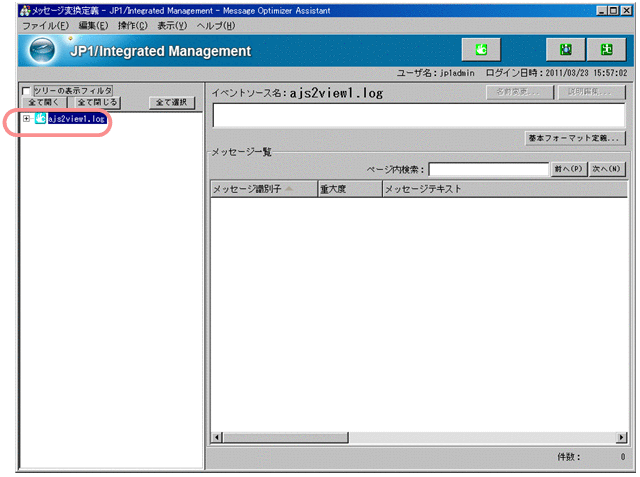Sort by 重大度 column header
The height and width of the screenshot is (477, 640).
point(350,189)
